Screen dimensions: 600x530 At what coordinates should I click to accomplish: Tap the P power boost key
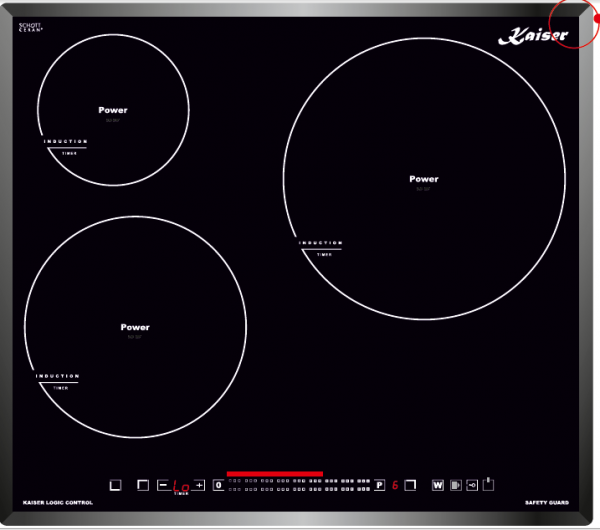click(379, 485)
